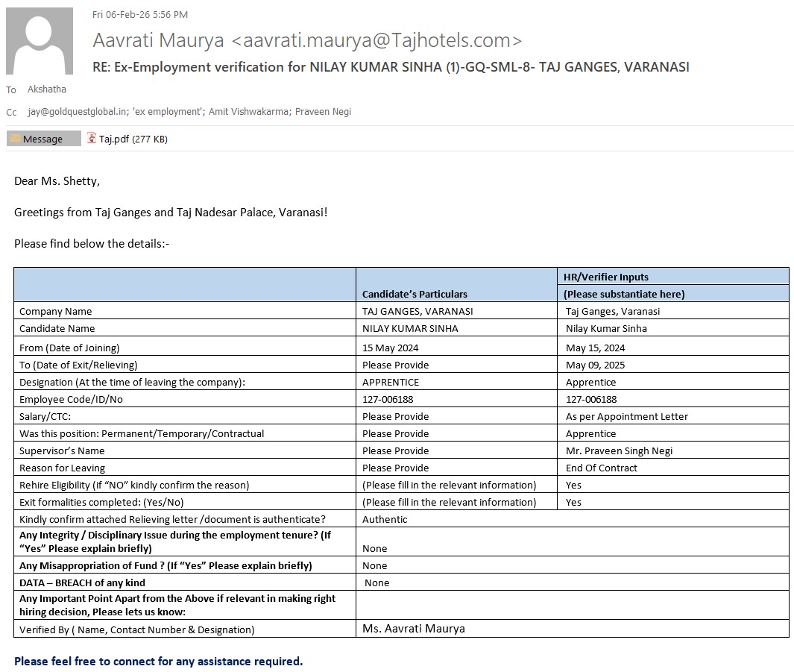Click the 'May 09, 2025' exit date cell

pyautogui.click(x=595, y=365)
